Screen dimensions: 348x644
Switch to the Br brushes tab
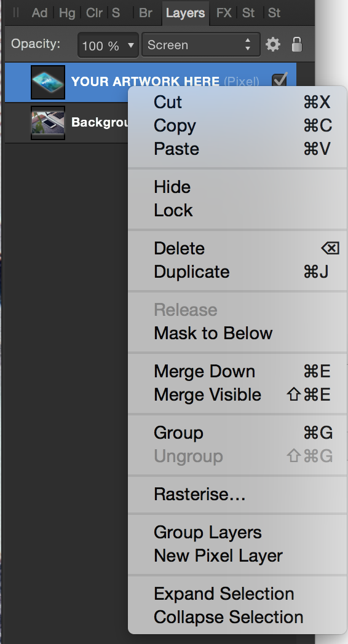pyautogui.click(x=146, y=13)
